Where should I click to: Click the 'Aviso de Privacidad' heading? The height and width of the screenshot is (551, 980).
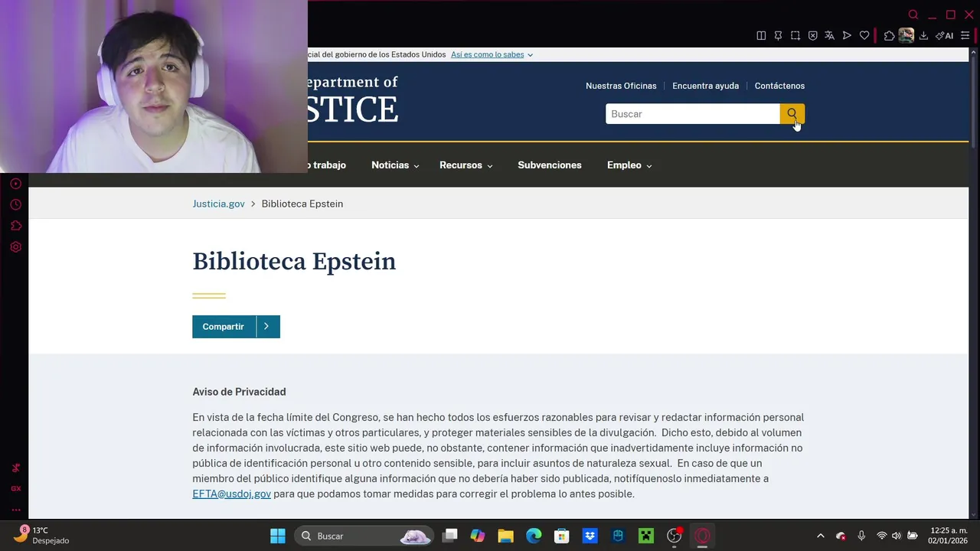[239, 392]
